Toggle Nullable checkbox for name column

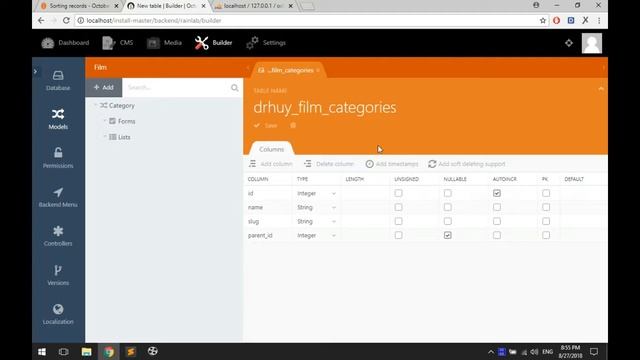coord(448,207)
